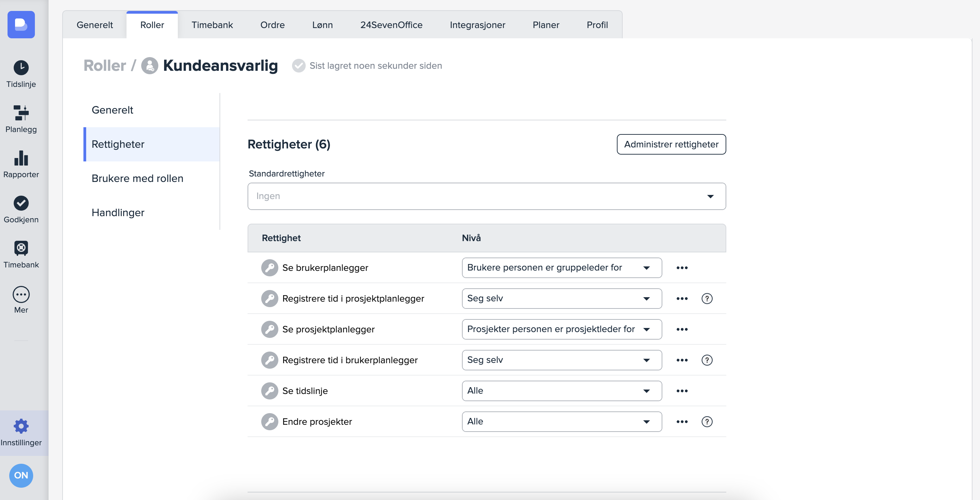The image size is (980, 500).
Task: Open level dropdown for Se prosjektplanlegger
Action: coord(561,329)
